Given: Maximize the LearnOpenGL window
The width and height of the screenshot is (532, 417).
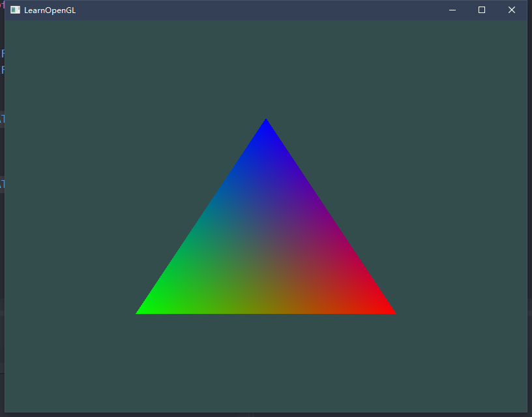Looking at the screenshot, I should point(481,10).
